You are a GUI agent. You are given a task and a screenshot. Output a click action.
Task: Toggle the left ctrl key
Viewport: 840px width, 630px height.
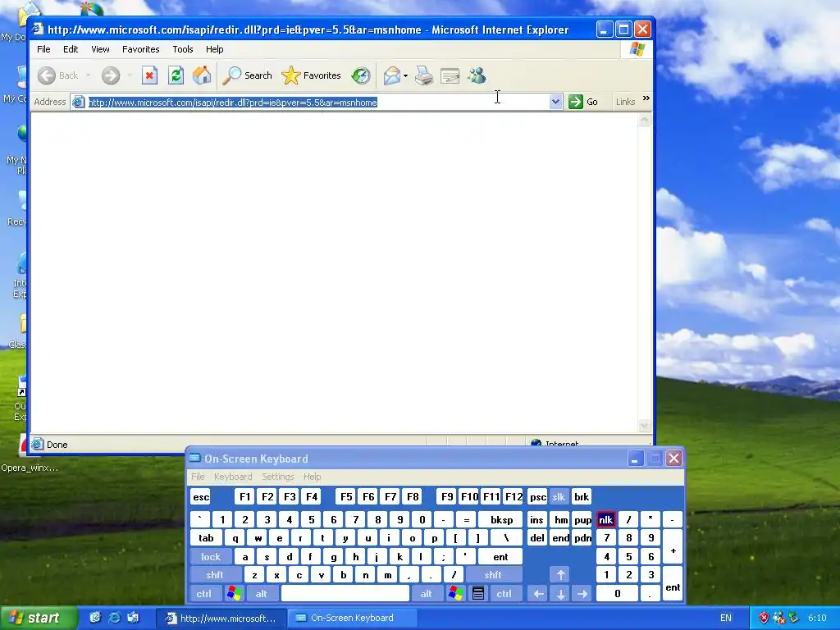click(204, 593)
